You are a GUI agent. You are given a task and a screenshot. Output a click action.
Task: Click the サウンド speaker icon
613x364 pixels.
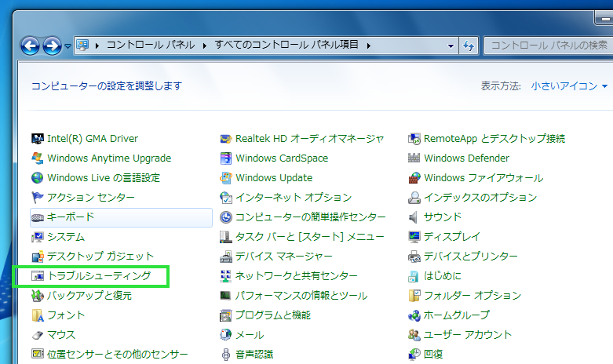(x=414, y=217)
